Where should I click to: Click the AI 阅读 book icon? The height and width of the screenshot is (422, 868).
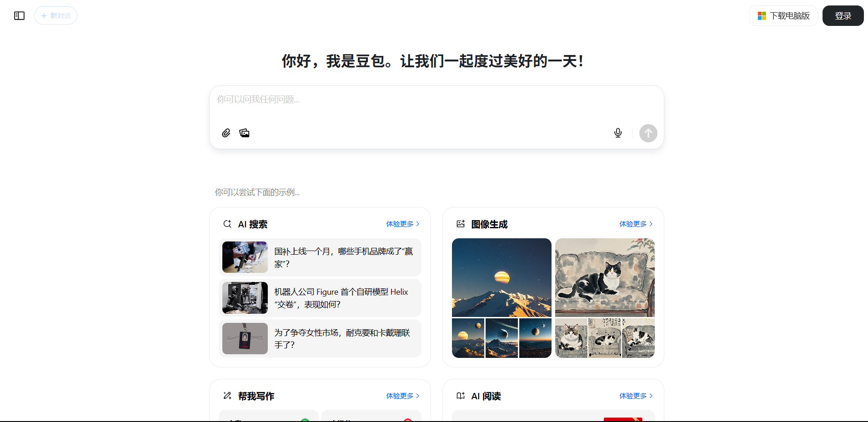(x=461, y=396)
